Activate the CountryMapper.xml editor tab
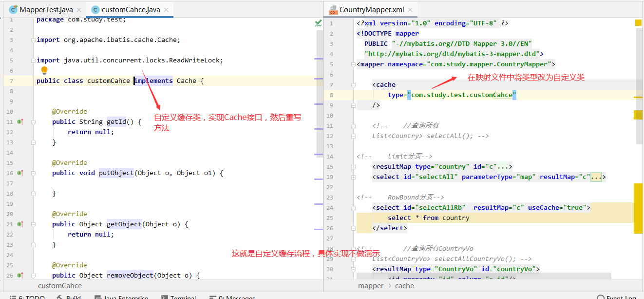 pyautogui.click(x=371, y=10)
